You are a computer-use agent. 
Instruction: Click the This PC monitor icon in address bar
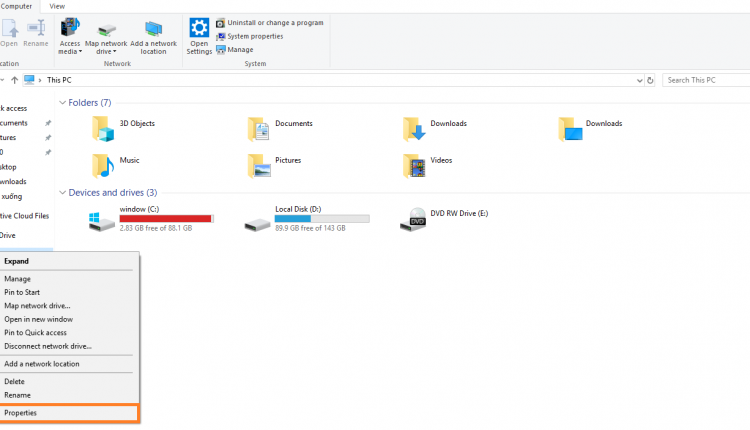tap(29, 80)
